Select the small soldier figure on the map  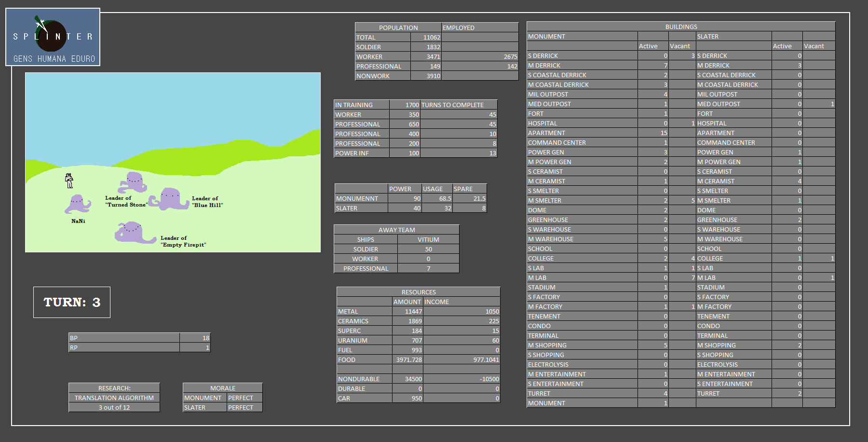click(x=69, y=180)
